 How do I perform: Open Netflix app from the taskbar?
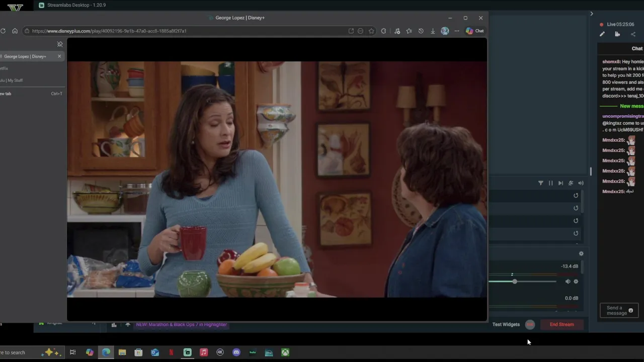[x=171, y=352]
